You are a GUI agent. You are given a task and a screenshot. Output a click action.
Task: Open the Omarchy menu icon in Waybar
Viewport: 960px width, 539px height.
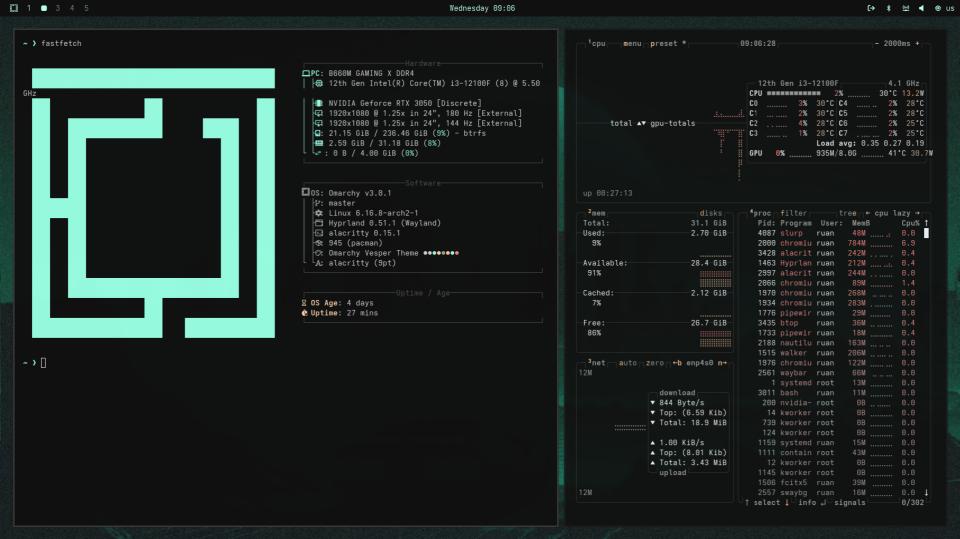(x=13, y=8)
